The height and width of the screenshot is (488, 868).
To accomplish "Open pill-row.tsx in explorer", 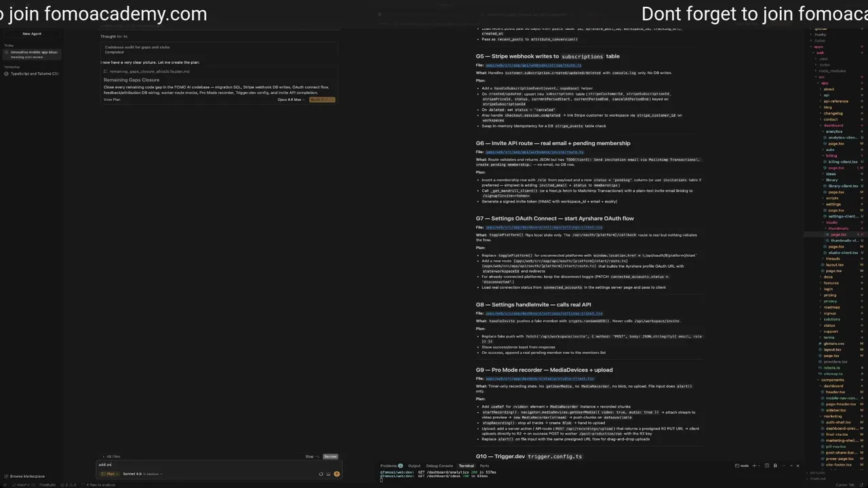I will [x=835, y=447].
